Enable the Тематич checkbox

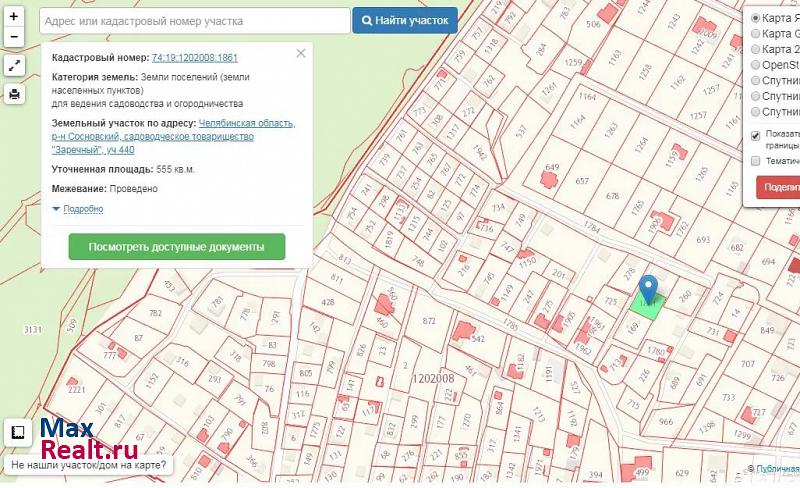(x=755, y=160)
